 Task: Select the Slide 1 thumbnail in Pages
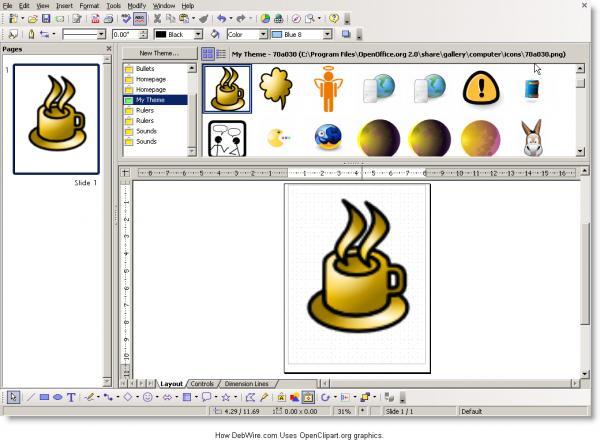pyautogui.click(x=56, y=120)
